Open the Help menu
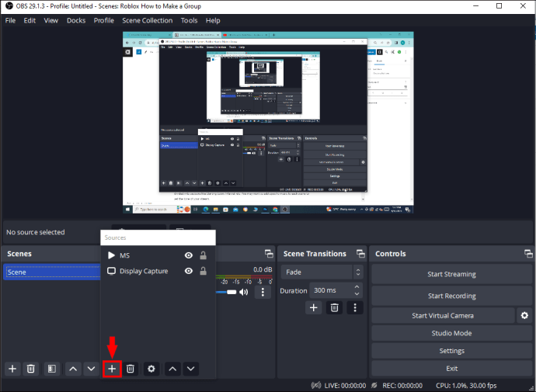This screenshot has width=536, height=392. pos(213,20)
